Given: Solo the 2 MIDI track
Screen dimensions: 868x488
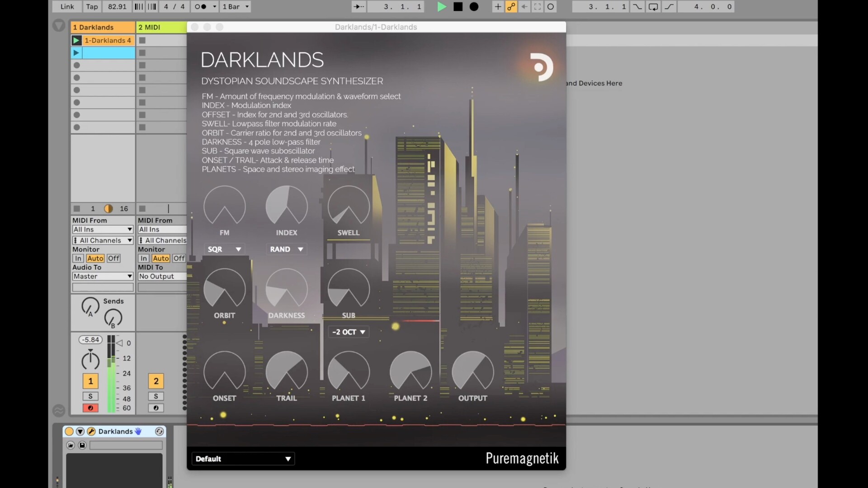Looking at the screenshot, I should point(156,396).
